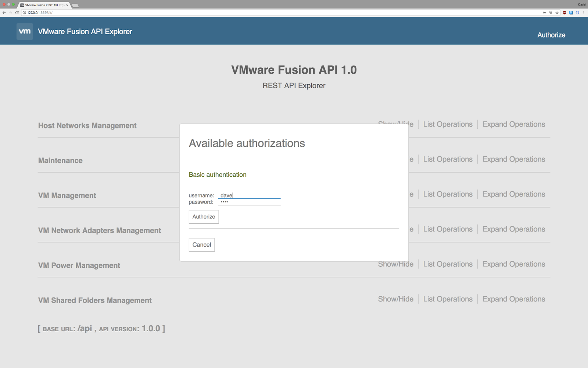The height and width of the screenshot is (368, 588).
Task: List Operations for VM Shared Folders Management
Action: coord(448,299)
